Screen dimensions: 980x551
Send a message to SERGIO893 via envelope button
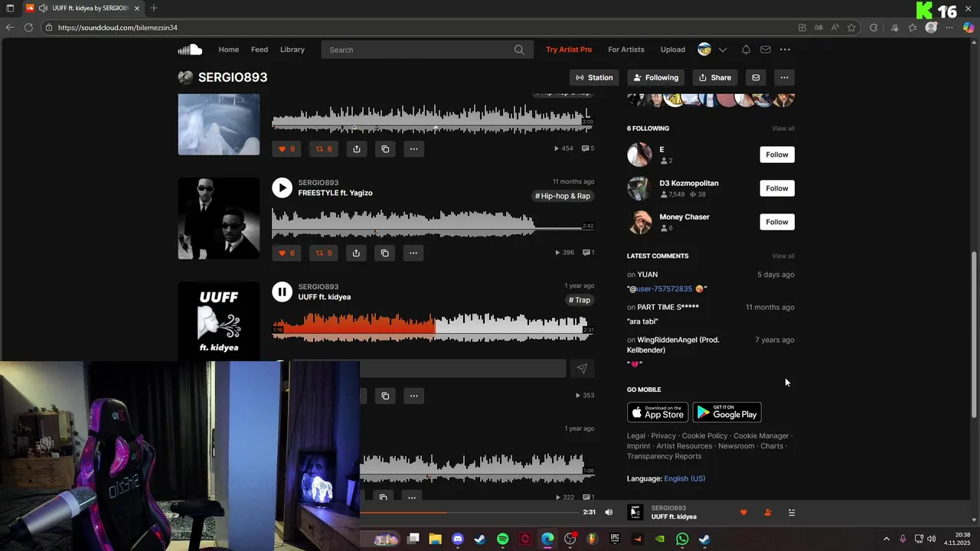(756, 77)
